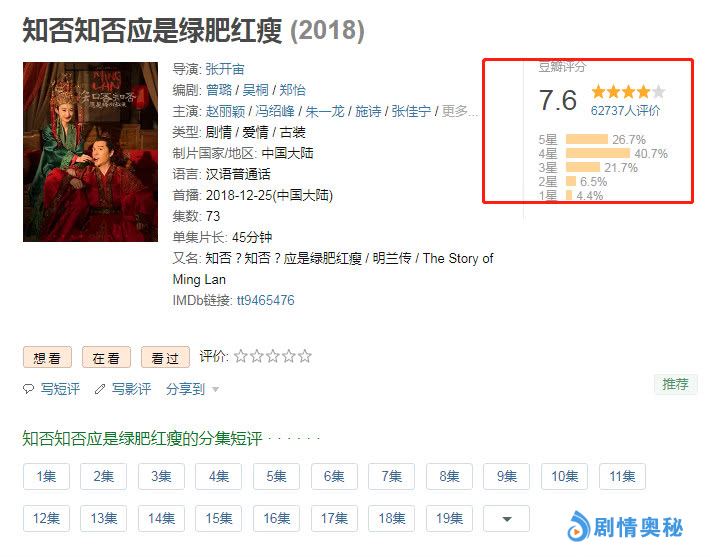
Task: Open the drama poster thumbnail
Action: point(90,152)
